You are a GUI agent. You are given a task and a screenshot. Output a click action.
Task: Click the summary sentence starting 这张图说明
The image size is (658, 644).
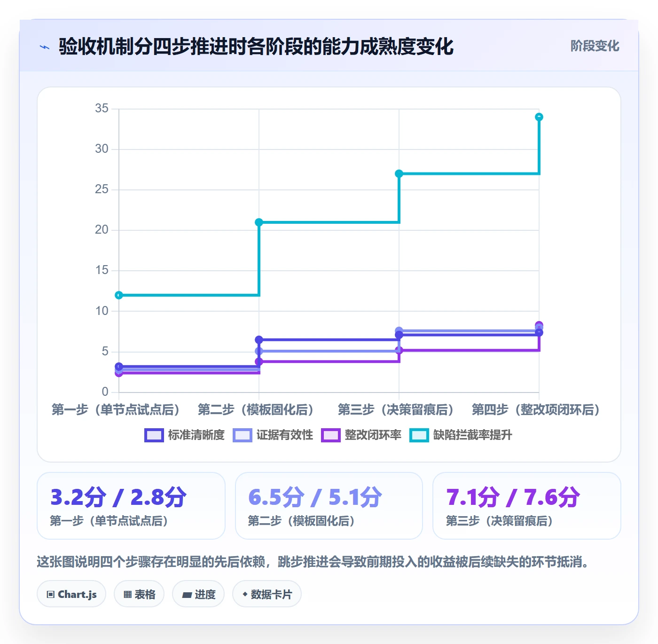click(x=314, y=562)
